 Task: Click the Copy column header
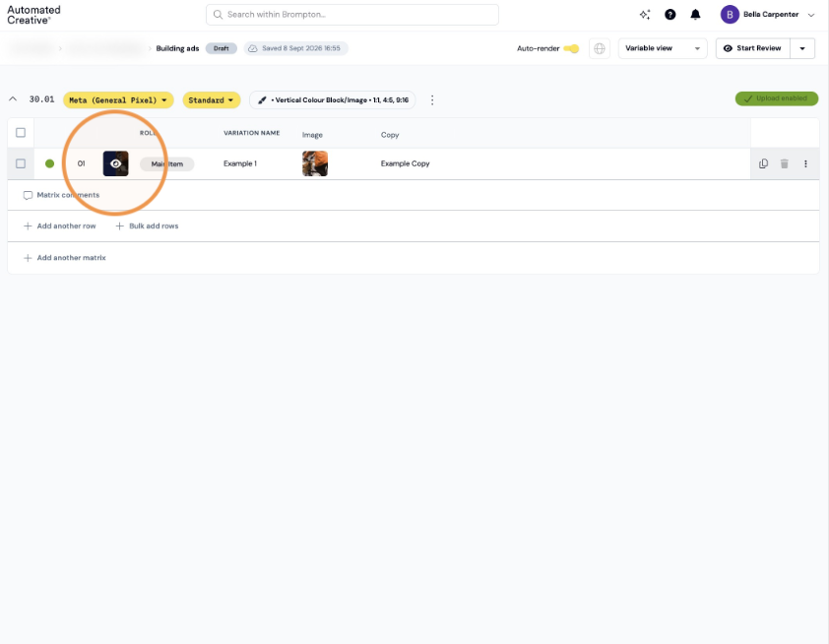coord(390,135)
